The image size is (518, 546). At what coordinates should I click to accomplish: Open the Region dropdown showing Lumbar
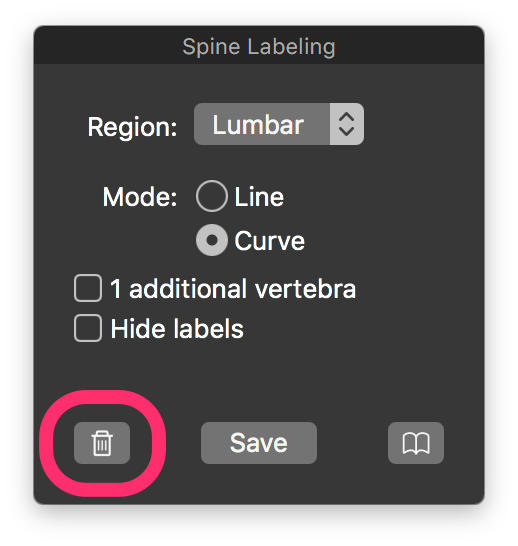(279, 124)
